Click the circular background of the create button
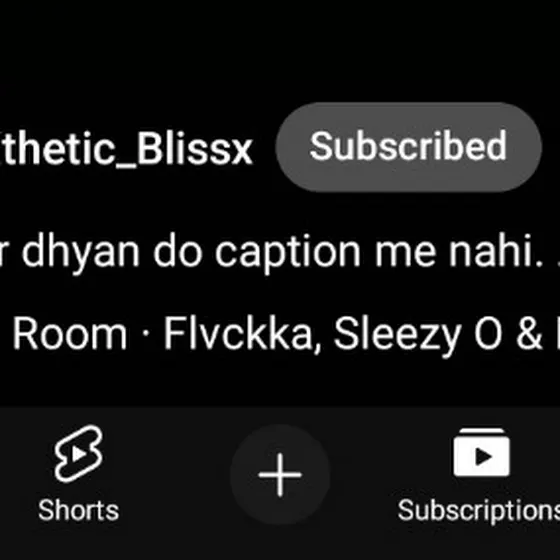The width and height of the screenshot is (560, 560). click(280, 475)
